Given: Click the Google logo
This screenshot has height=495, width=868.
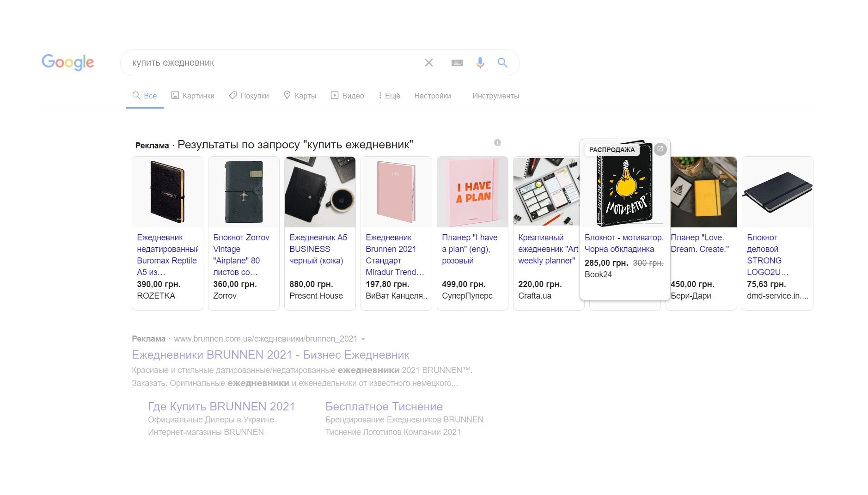Looking at the screenshot, I should click(x=67, y=62).
